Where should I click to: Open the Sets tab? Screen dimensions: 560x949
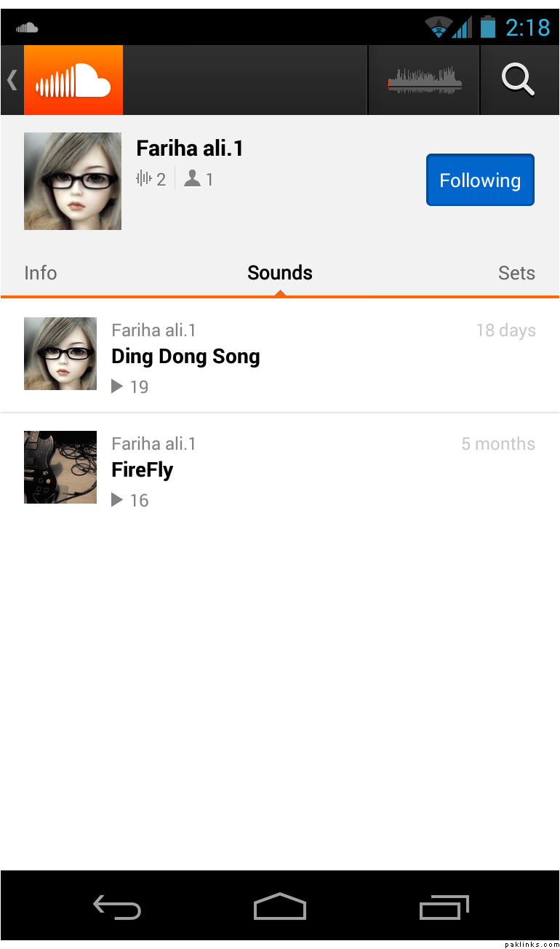pos(516,273)
